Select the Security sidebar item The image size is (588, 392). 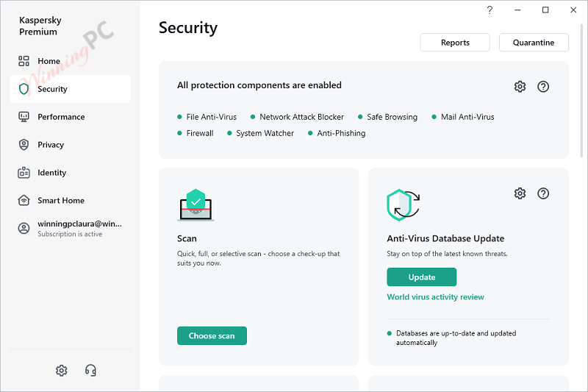point(70,89)
